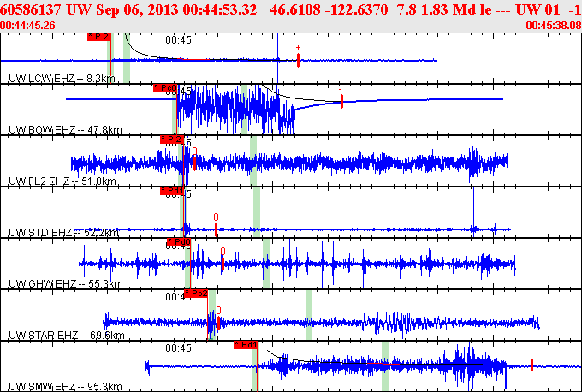Click the red 0 coda marker on STAR

click(218, 318)
